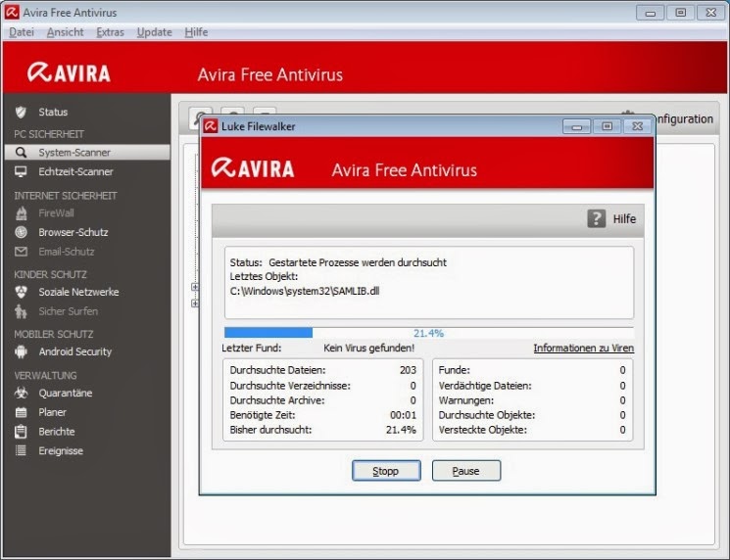Screen dimensions: 730x560
Task: Click the Durchsuchte Verzeichnisse label
Action: point(290,386)
